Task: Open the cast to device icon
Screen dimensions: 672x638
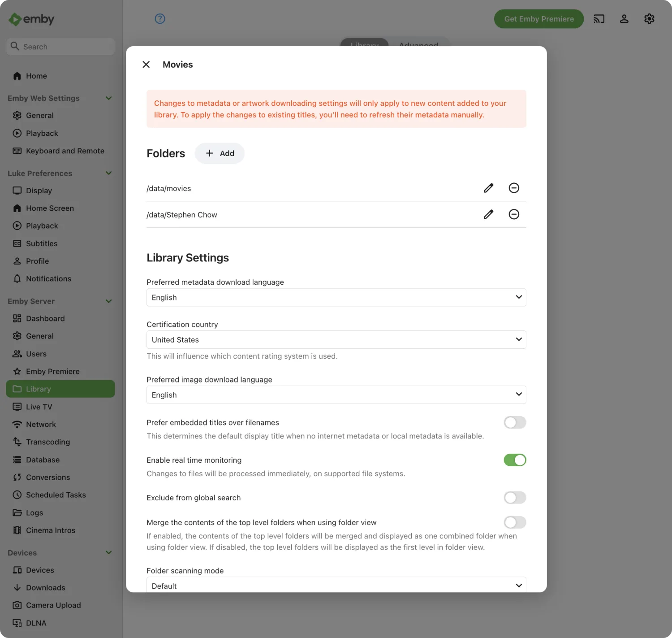Action: [599, 19]
